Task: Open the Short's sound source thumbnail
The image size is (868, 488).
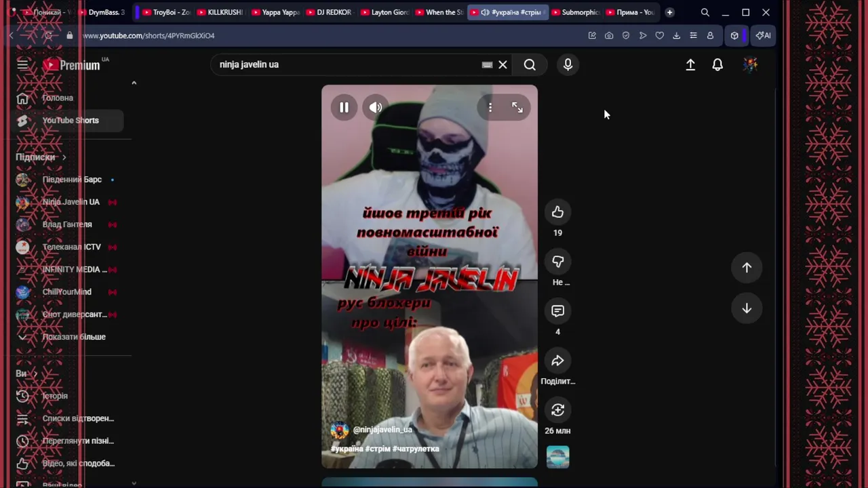Action: [x=557, y=457]
